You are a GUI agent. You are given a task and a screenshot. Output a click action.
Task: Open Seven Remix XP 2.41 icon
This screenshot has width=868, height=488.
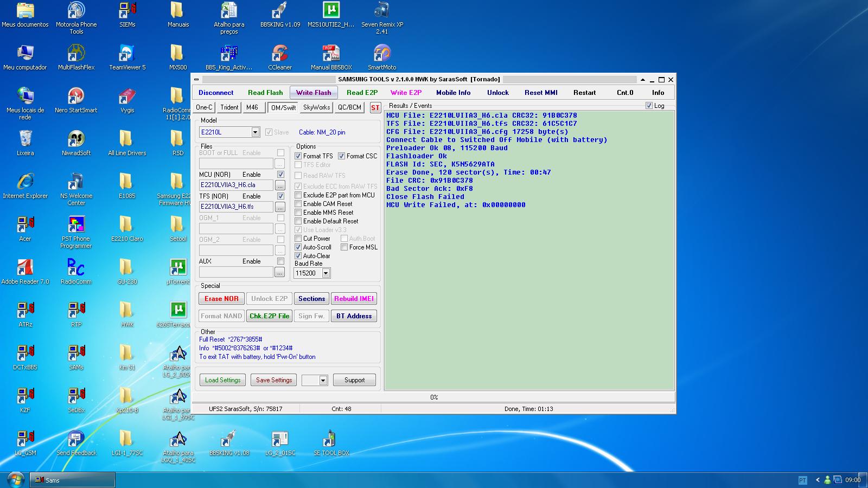(382, 17)
